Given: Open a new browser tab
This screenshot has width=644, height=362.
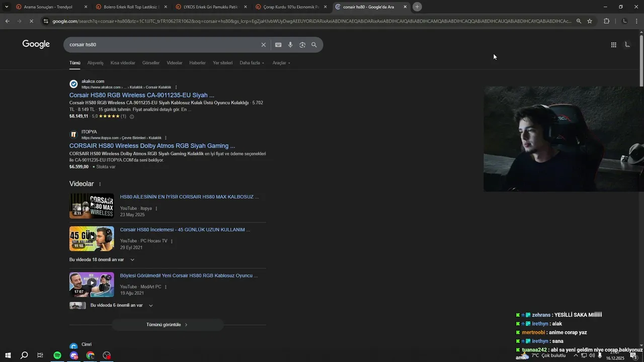Looking at the screenshot, I should 417,7.
